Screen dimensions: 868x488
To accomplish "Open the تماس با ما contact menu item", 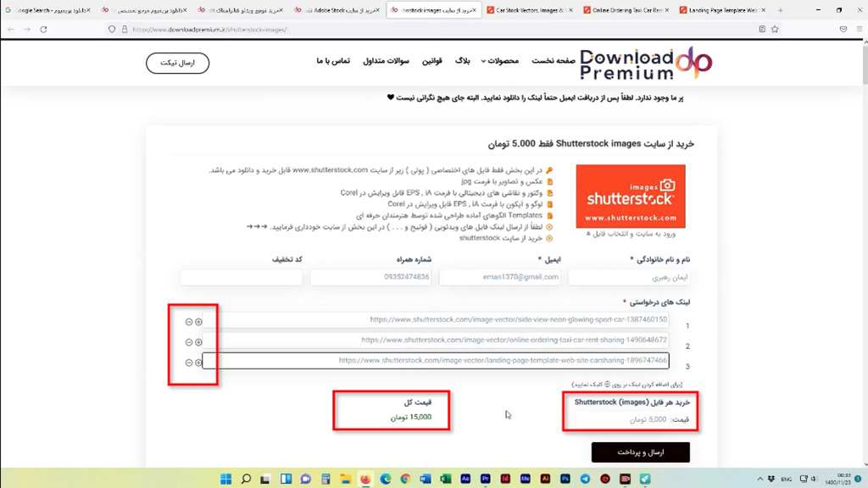I will (x=333, y=61).
